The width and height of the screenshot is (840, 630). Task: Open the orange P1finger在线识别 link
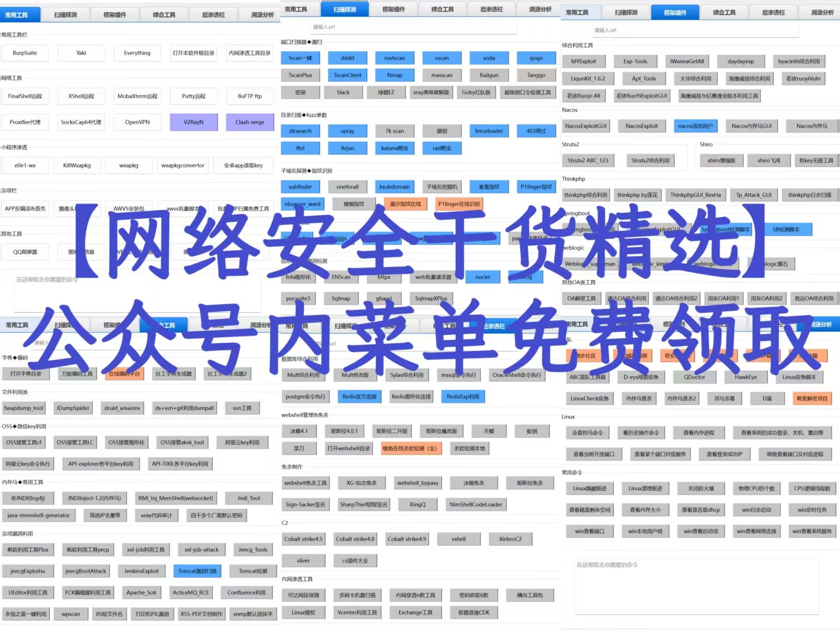tap(459, 204)
